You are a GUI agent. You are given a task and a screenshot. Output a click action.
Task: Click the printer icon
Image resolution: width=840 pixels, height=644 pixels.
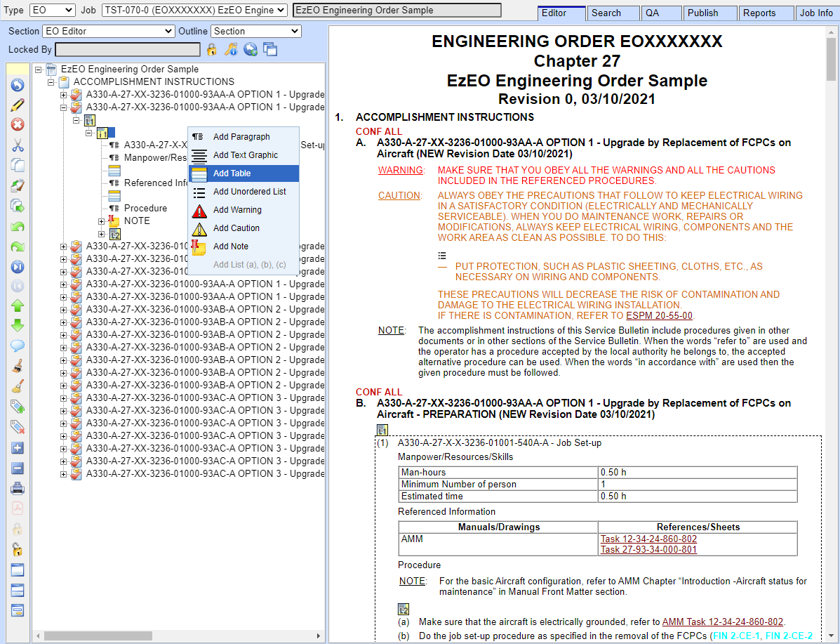click(18, 489)
